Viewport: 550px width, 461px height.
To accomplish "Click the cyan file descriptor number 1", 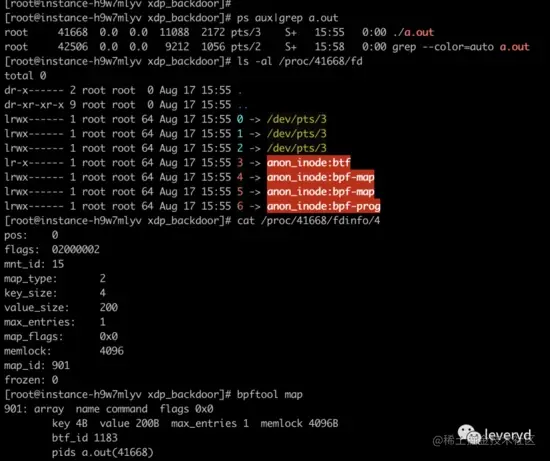I will pyautogui.click(x=240, y=134).
